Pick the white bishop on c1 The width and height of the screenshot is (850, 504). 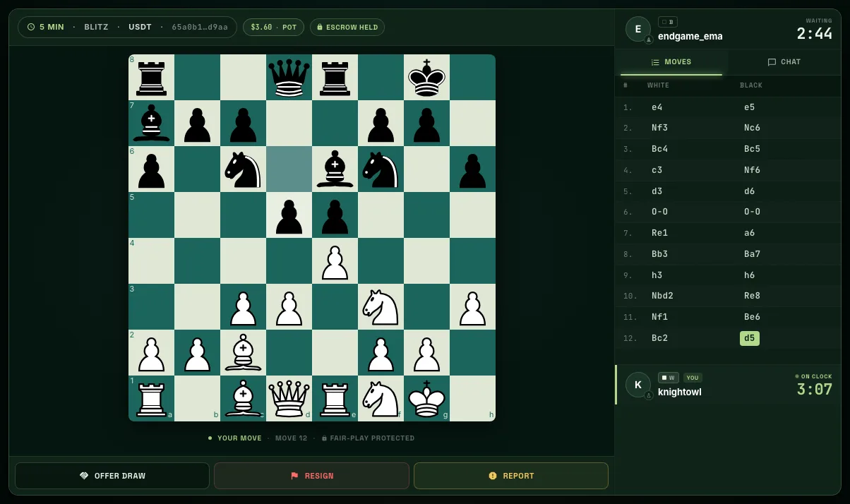click(243, 399)
